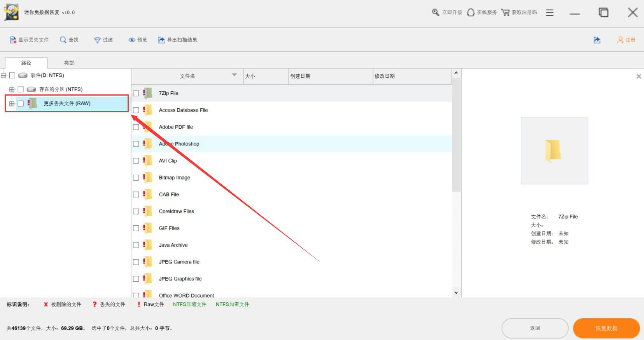Tick the Coreldraw Files checkbox
The width and height of the screenshot is (644, 340).
coord(136,211)
